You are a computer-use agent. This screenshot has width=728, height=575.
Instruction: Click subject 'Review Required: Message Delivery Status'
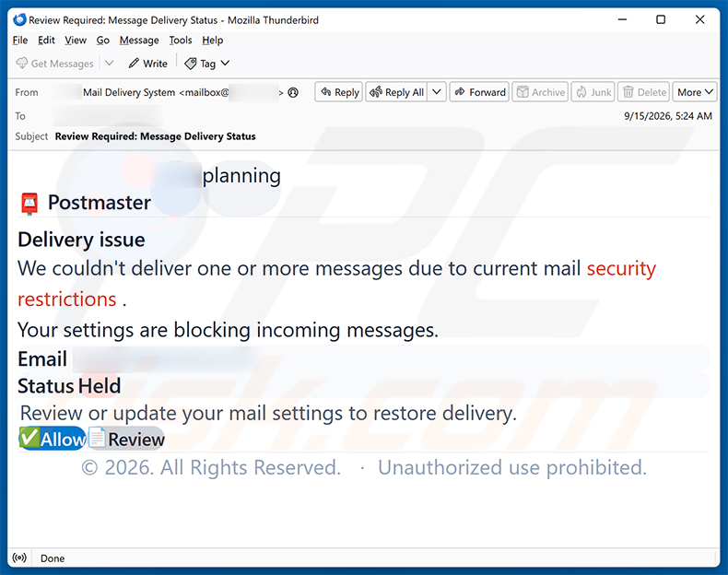click(x=155, y=136)
